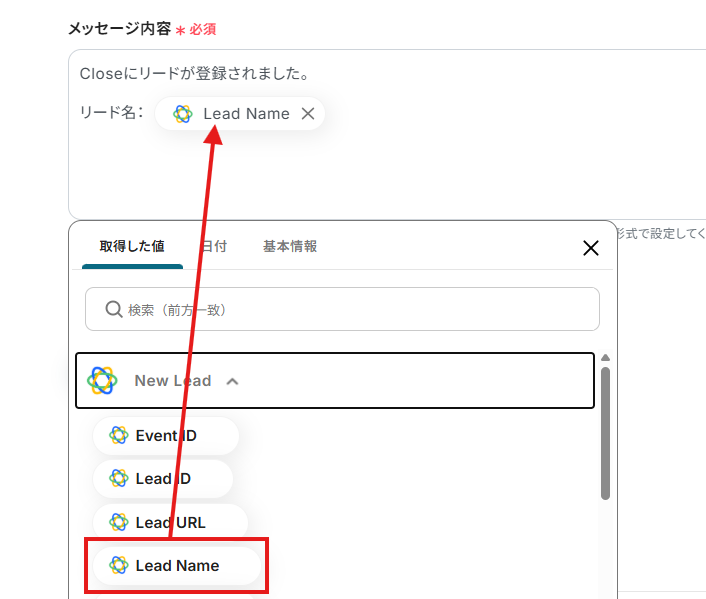Click the text Closeにリードが登録されました。

pos(195,73)
